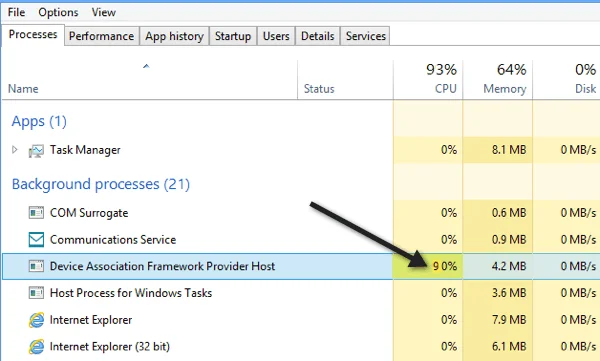The image size is (600, 361).
Task: Go to the Startup tab
Action: [233, 36]
